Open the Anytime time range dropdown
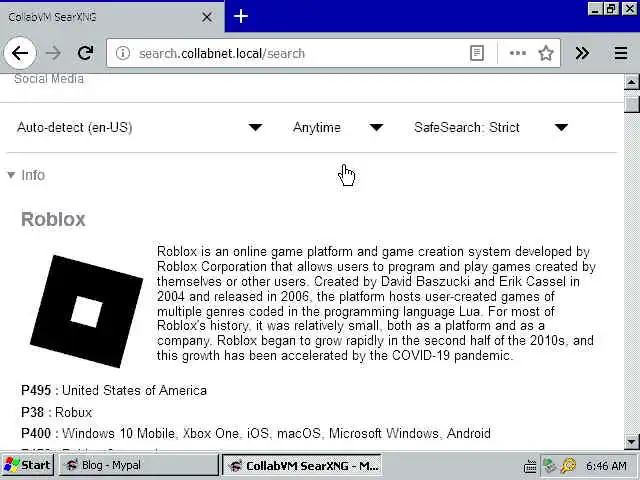The image size is (640, 480). coord(338,127)
